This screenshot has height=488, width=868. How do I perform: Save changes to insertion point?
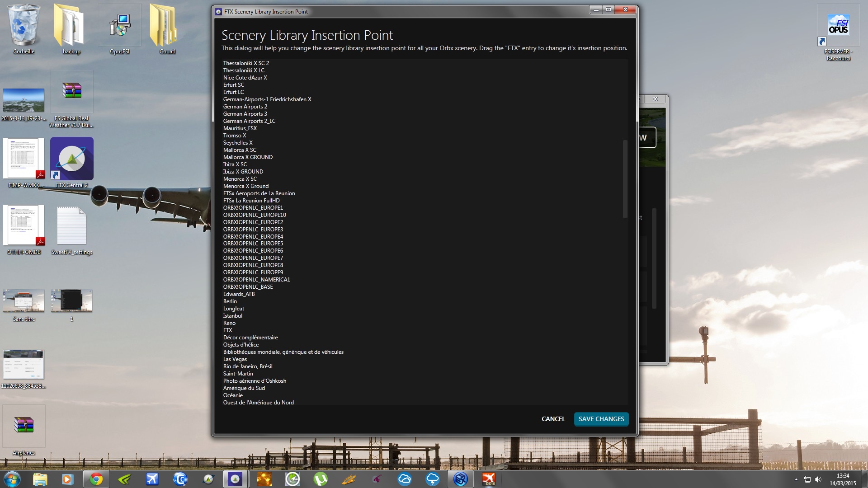pyautogui.click(x=601, y=419)
